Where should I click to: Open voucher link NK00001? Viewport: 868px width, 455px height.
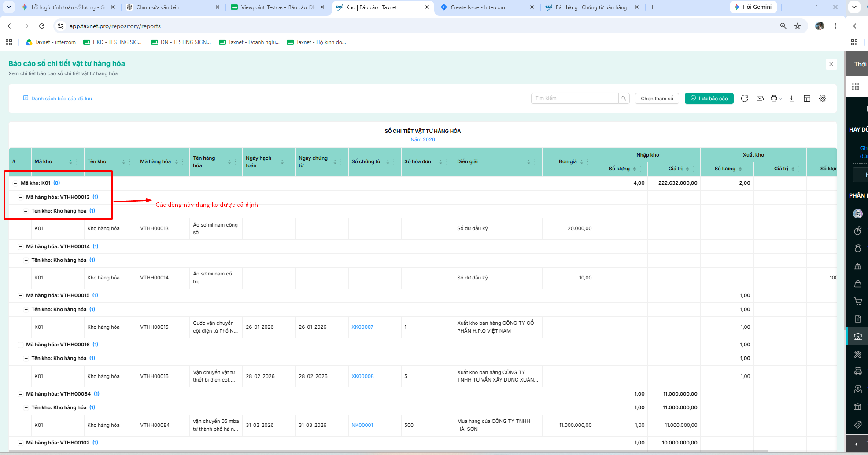pos(362,425)
